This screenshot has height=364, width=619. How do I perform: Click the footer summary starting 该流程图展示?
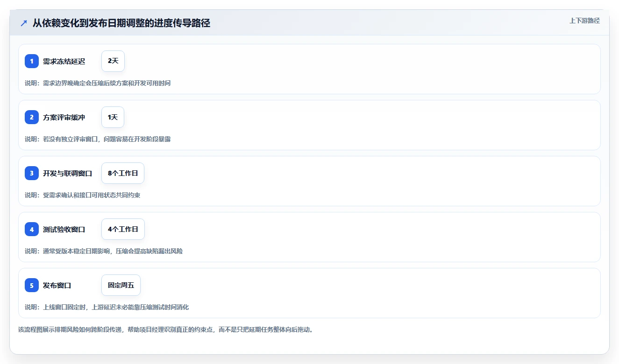point(165,329)
